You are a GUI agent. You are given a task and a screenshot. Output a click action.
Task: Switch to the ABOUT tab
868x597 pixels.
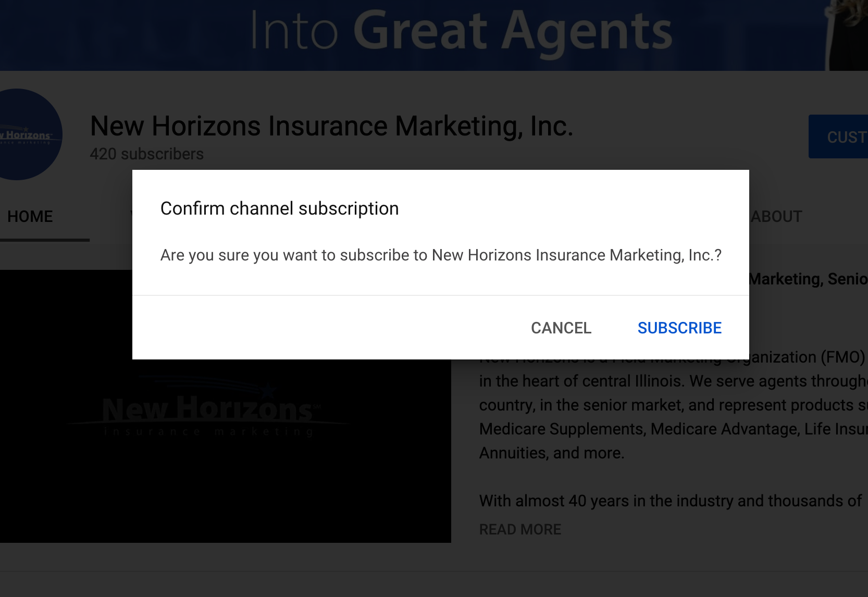click(x=776, y=217)
